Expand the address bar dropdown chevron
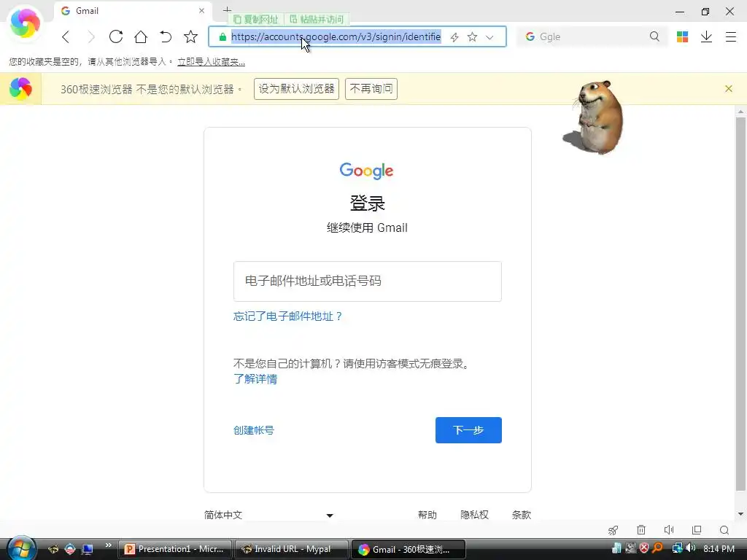Image resolution: width=747 pixels, height=560 pixels. click(x=489, y=37)
